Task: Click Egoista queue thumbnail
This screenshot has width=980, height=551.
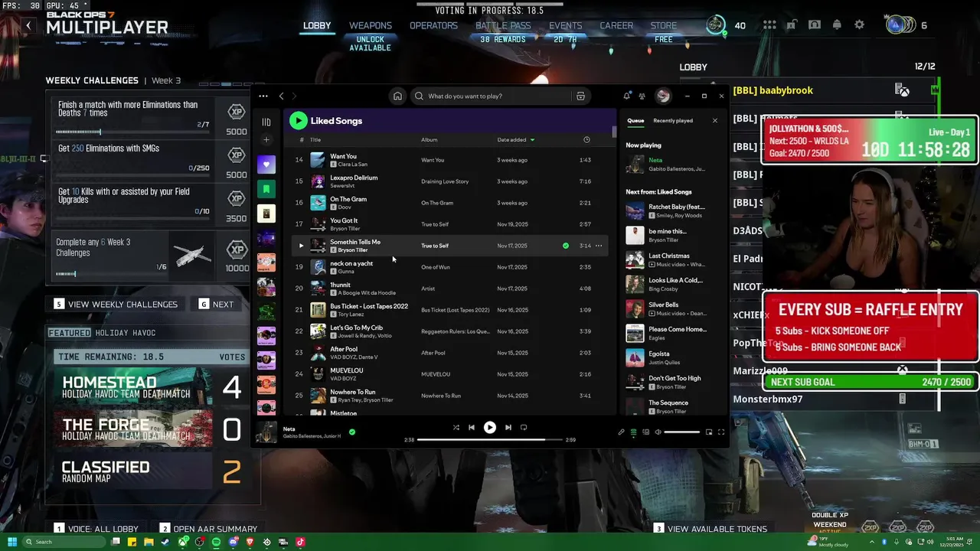Action: click(635, 357)
